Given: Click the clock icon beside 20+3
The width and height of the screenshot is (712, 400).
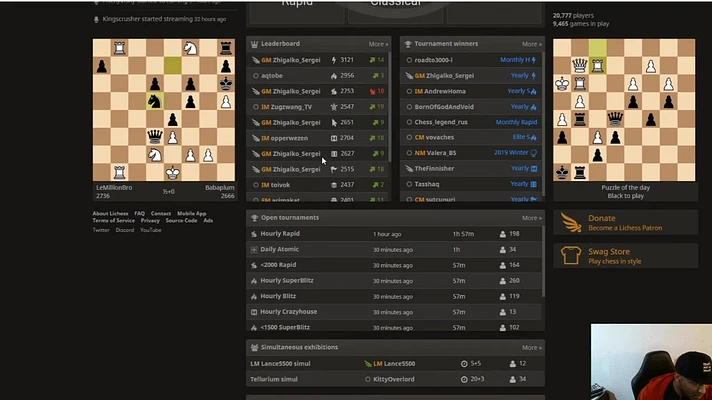Looking at the screenshot, I should click(464, 379).
